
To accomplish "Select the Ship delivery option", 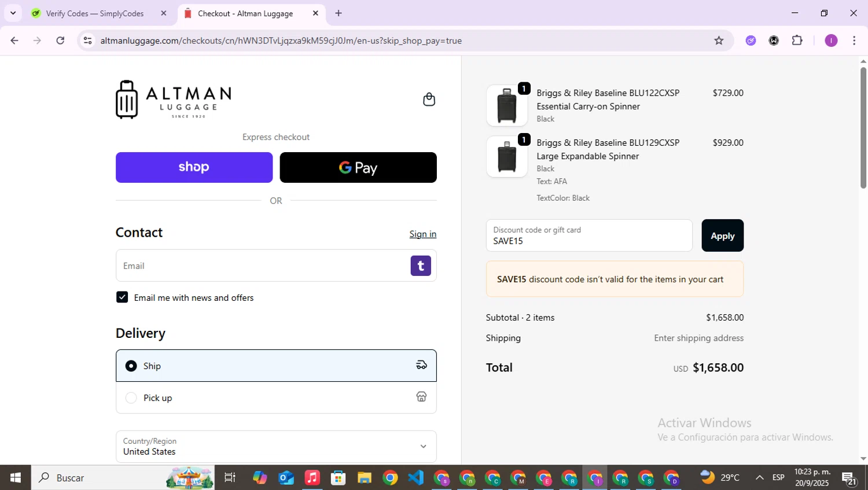I will 276,366.
